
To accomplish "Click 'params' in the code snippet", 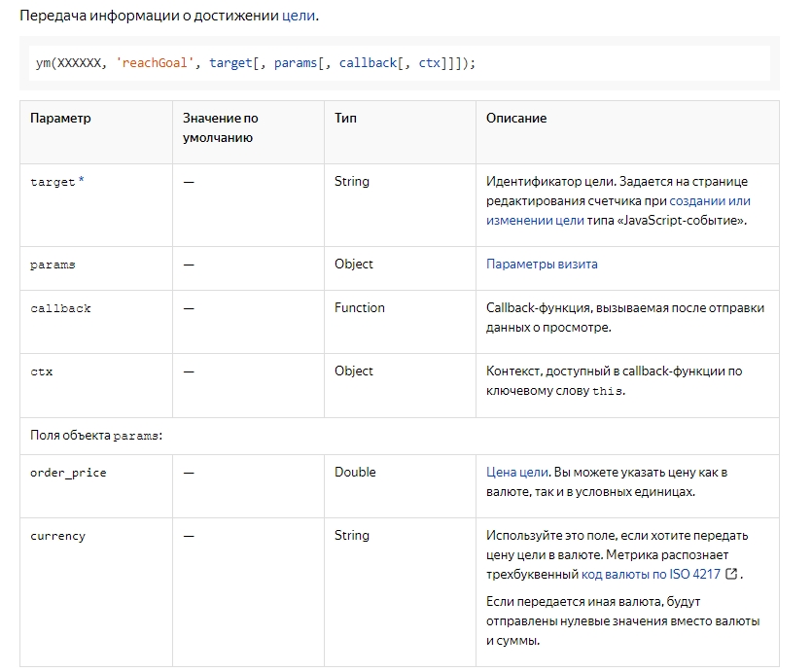I will tap(296, 63).
